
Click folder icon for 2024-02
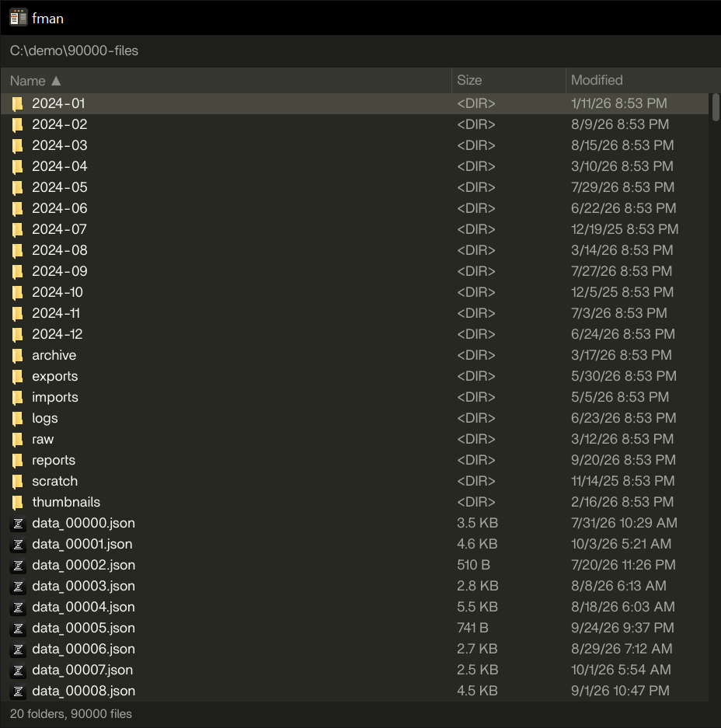(x=17, y=124)
